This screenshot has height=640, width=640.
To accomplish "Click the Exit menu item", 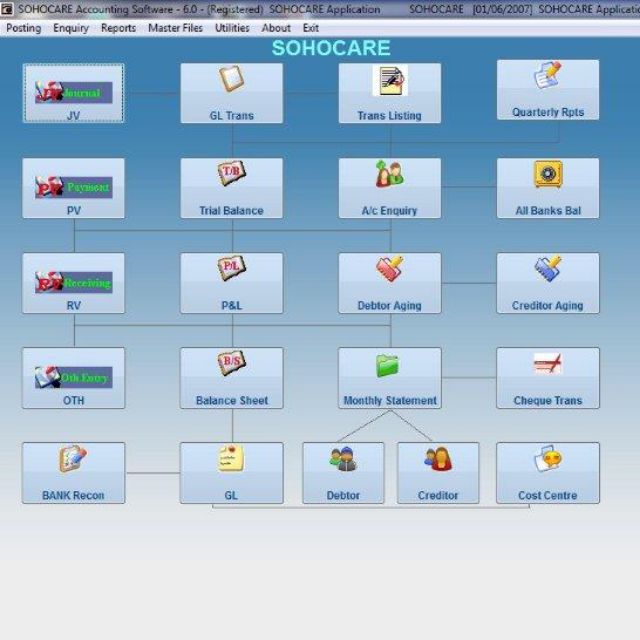I will point(311,28).
